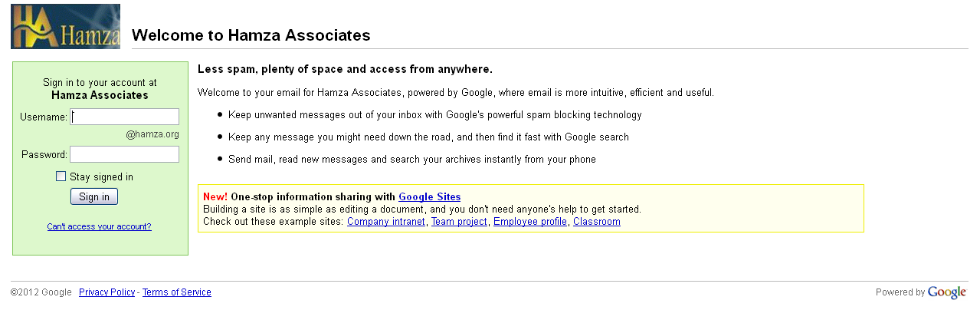980x310 pixels.
Task: Open the Employee profile example site
Action: click(530, 222)
